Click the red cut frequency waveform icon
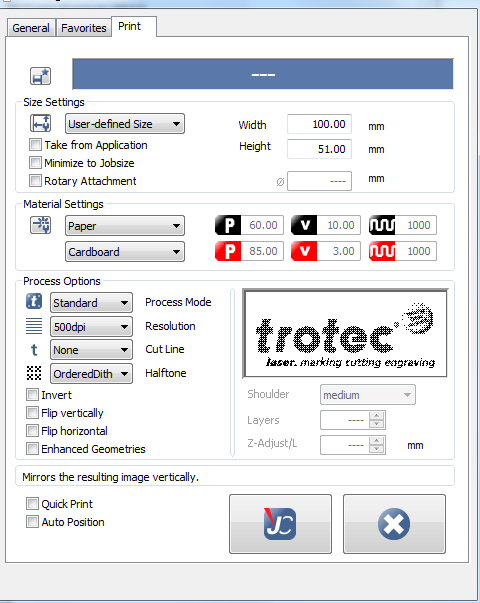 (382, 251)
